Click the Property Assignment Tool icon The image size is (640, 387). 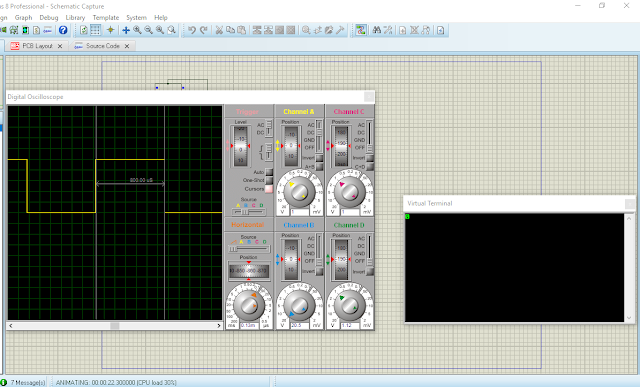click(388, 30)
